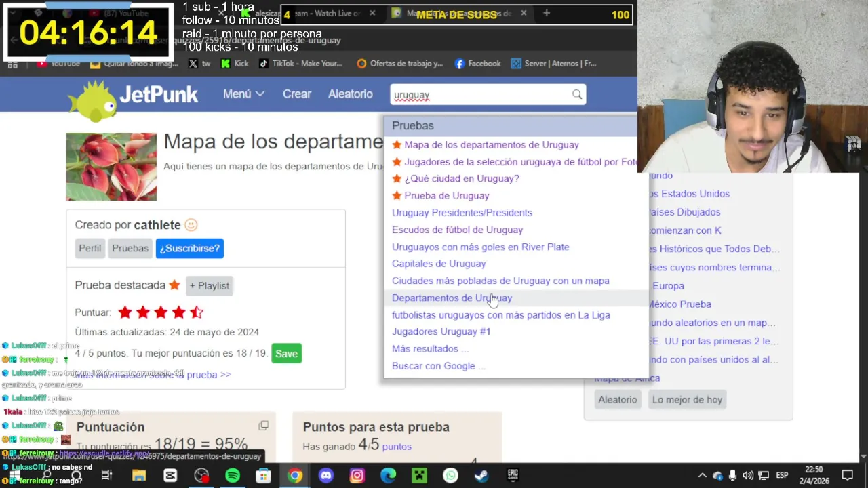Click 'México Prueba' sidebar link

click(679, 304)
